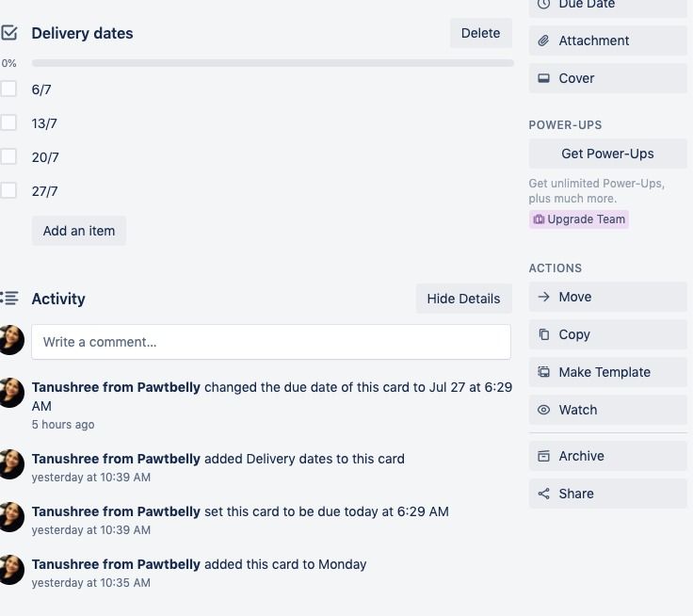Click the Watch eye icon
The width and height of the screenshot is (693, 616).
point(543,410)
